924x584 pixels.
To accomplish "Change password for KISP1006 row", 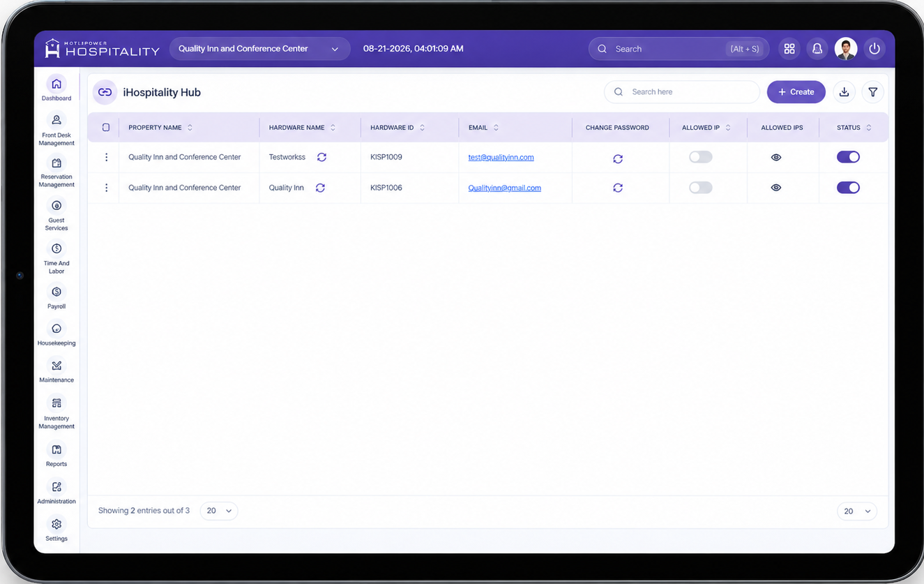I will (x=618, y=188).
